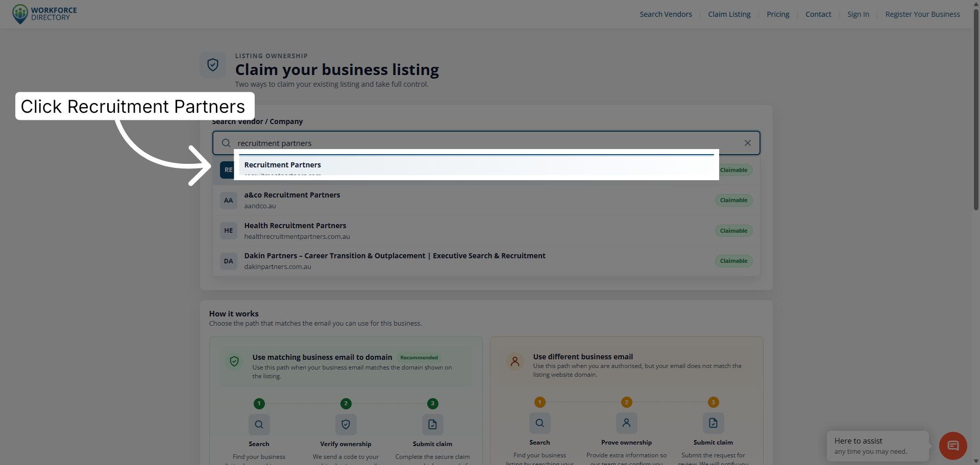The width and height of the screenshot is (980, 465).
Task: Click Claimable badge for a&co Recruitment Partners
Action: [x=733, y=200]
